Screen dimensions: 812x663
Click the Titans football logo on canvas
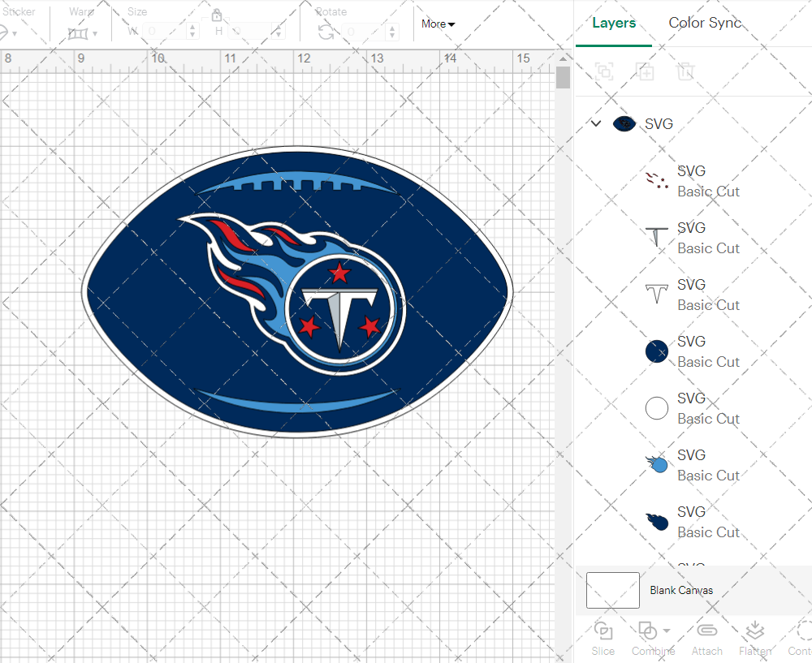click(x=296, y=292)
